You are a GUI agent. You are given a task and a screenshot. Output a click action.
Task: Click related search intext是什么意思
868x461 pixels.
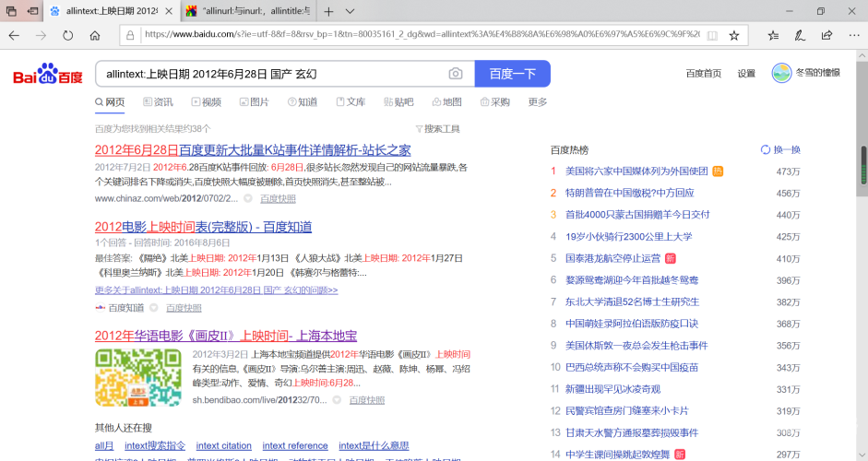click(x=374, y=445)
